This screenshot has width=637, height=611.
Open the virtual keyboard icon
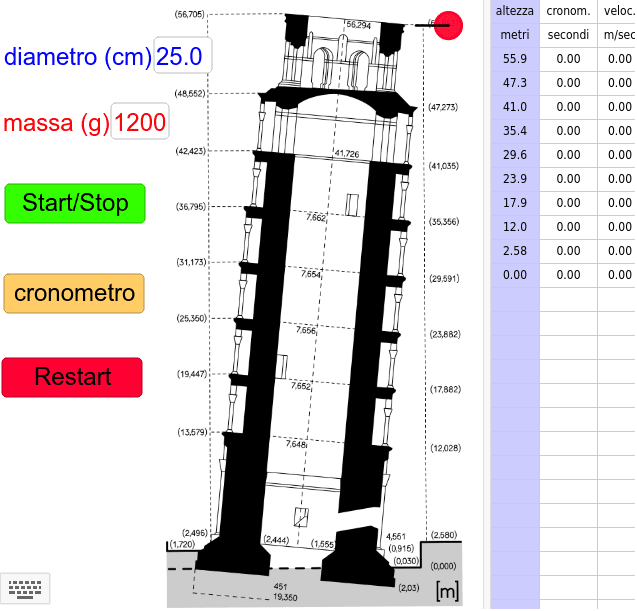(x=25, y=589)
